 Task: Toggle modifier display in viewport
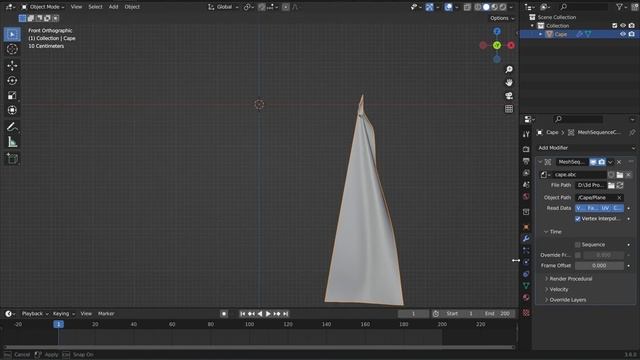point(593,162)
